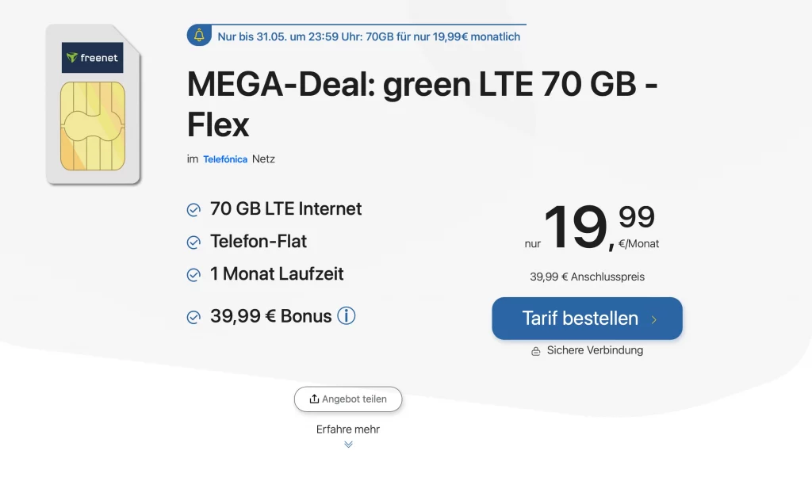Click checkmark icon beside 1 Monat Laufzeit
Viewport: 812px width, 504px height.
193,275
